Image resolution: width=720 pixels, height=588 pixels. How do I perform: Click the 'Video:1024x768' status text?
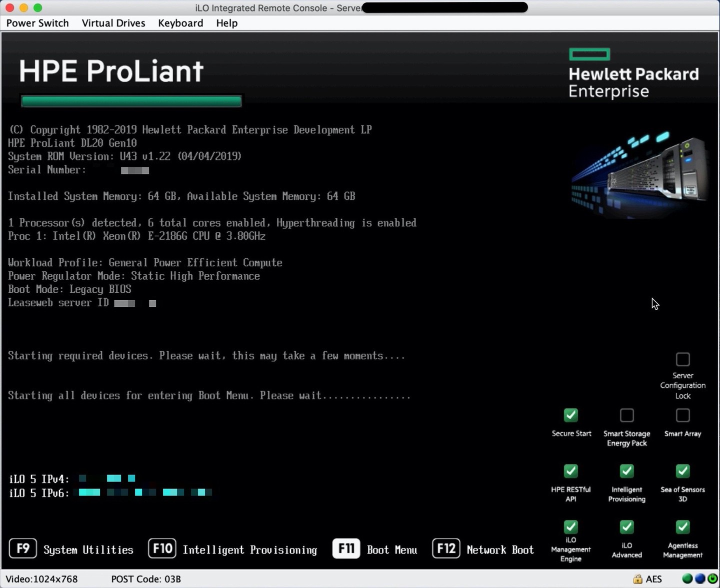(x=41, y=579)
